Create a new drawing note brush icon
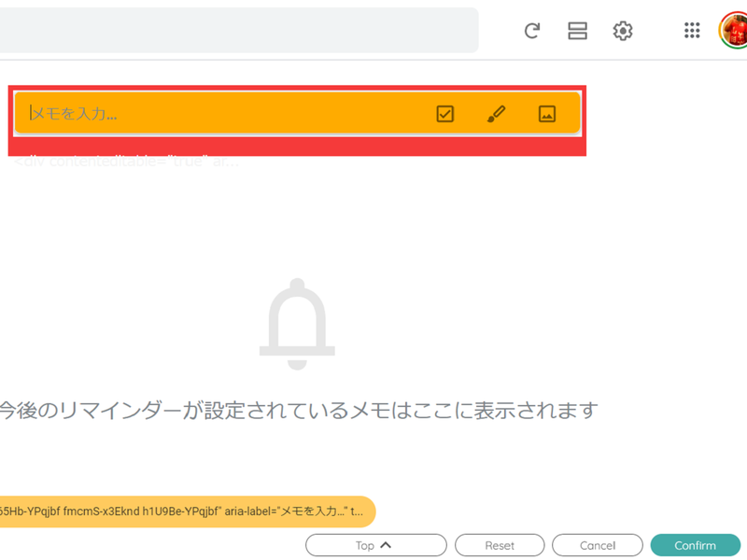 [496, 114]
